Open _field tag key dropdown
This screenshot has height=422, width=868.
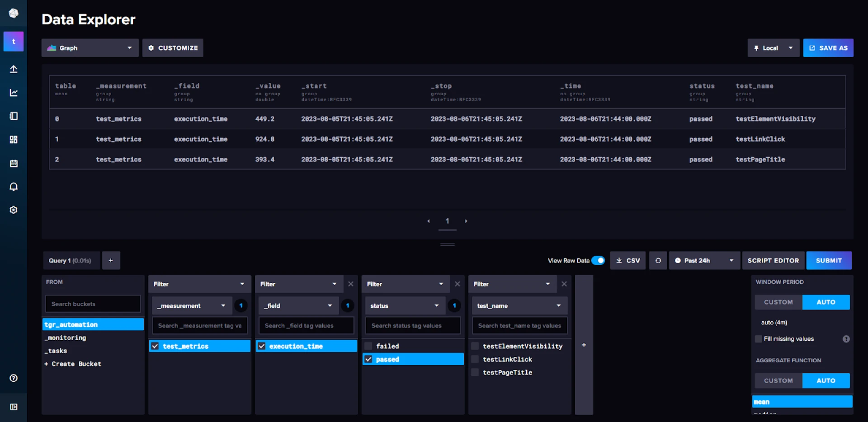[299, 306]
